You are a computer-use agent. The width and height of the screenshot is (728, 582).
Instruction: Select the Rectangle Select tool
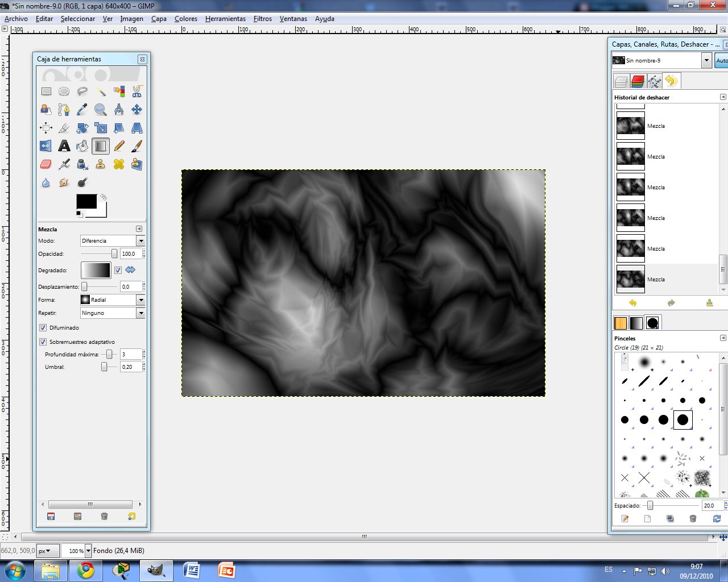pos(47,90)
